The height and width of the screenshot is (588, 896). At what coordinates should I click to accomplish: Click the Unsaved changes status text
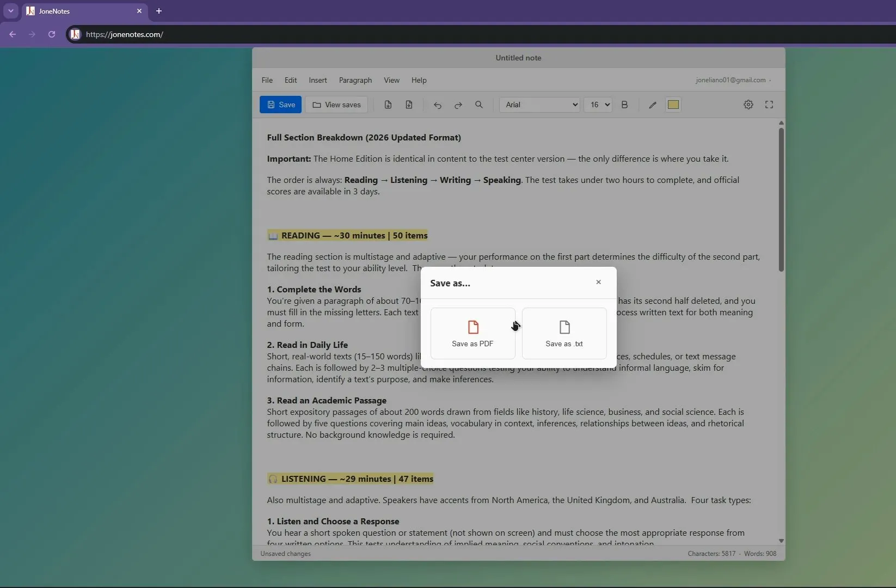click(285, 554)
